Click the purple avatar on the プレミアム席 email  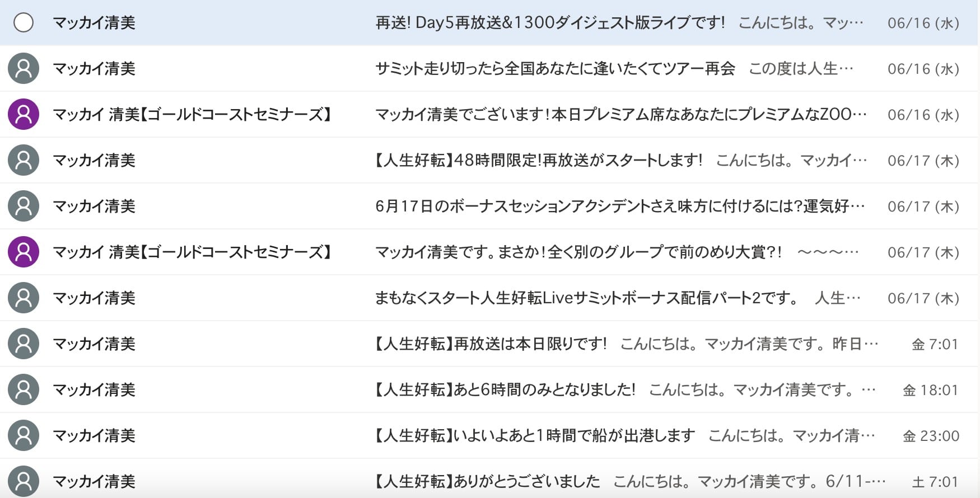pyautogui.click(x=24, y=115)
